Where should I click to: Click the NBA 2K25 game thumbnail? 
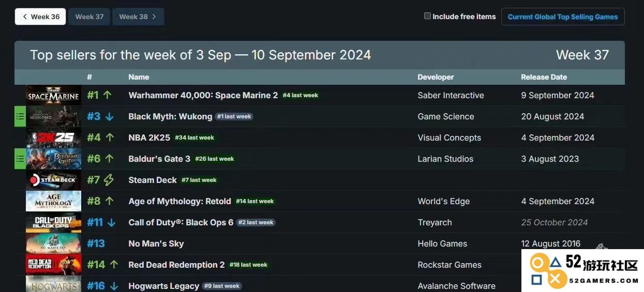(x=53, y=138)
